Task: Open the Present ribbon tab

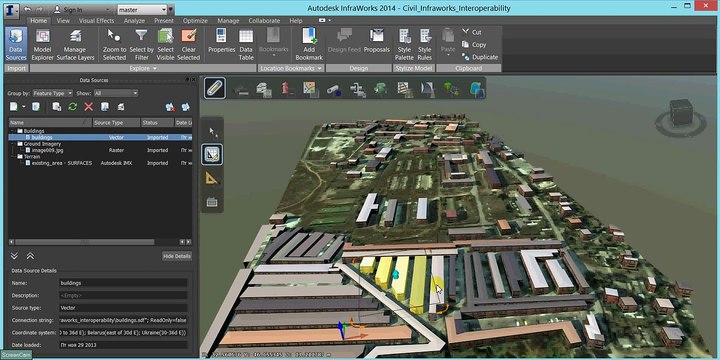Action: 164,21
